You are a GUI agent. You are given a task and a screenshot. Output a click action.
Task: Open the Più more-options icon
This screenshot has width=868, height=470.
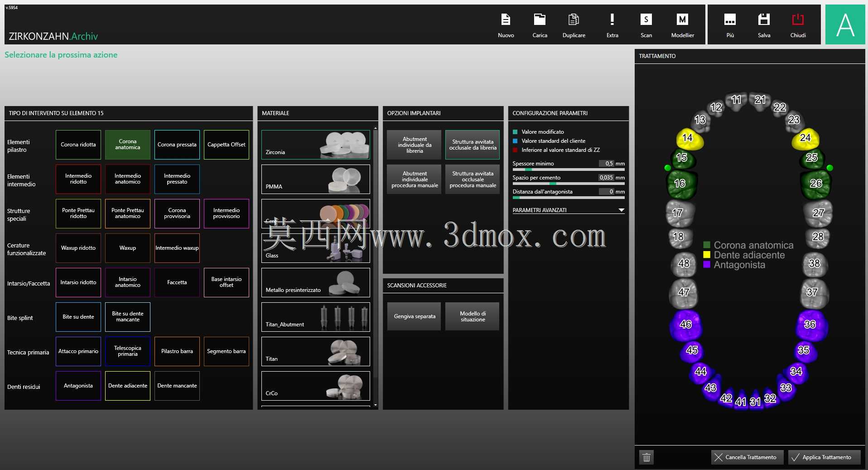[730, 19]
